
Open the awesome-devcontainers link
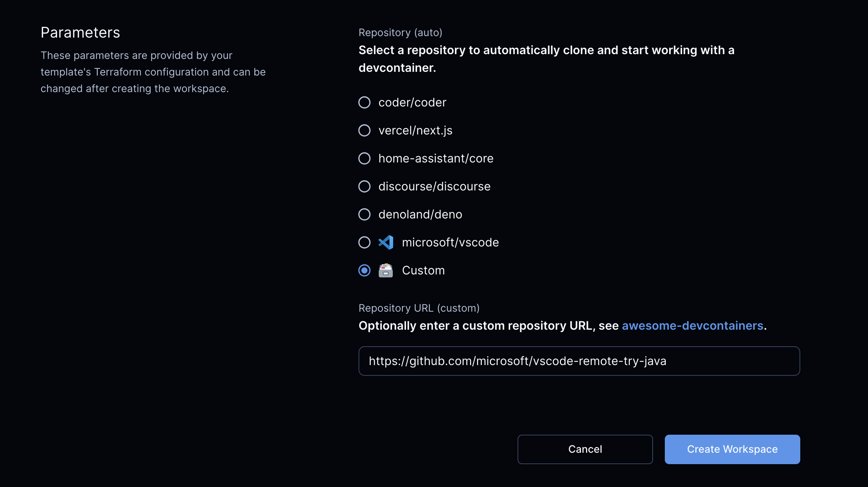692,326
